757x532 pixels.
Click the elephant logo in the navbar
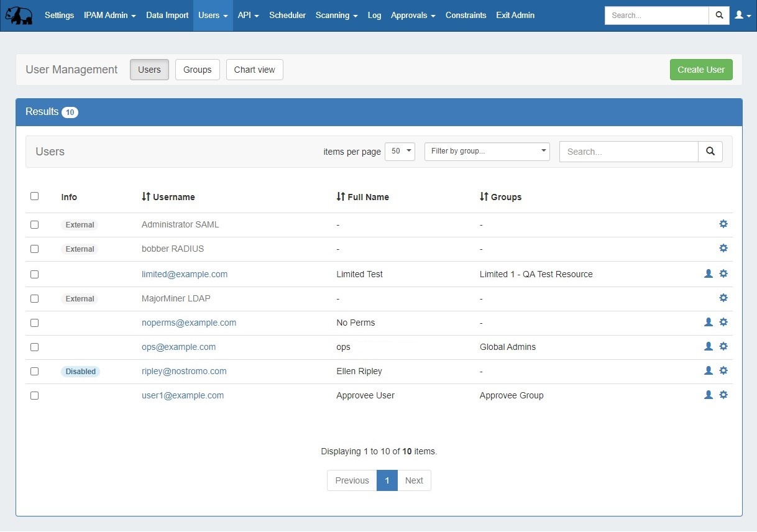click(x=19, y=16)
